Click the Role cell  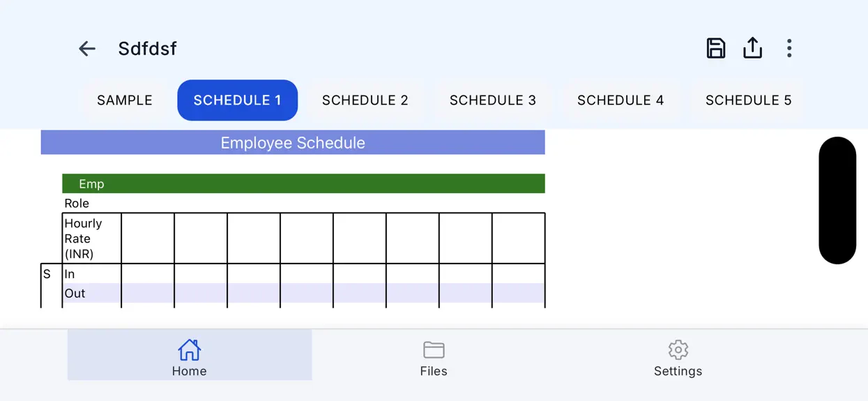(91, 203)
